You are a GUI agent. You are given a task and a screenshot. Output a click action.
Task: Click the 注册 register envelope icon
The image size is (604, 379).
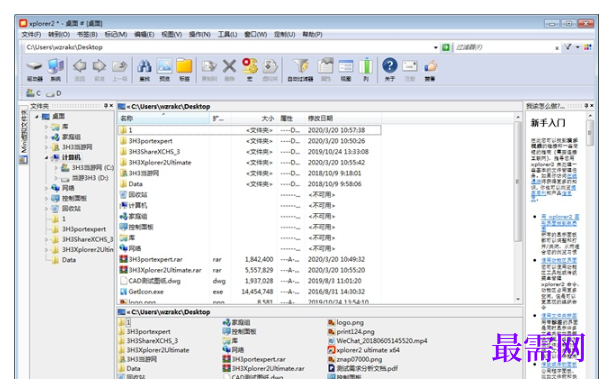pos(409,70)
